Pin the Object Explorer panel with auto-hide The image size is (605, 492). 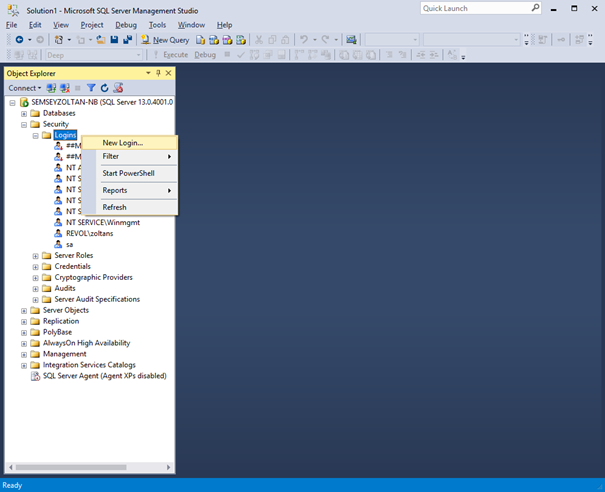pos(158,73)
